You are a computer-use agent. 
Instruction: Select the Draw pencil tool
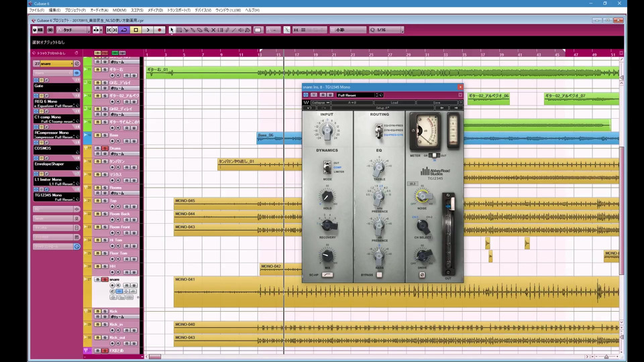click(x=227, y=30)
